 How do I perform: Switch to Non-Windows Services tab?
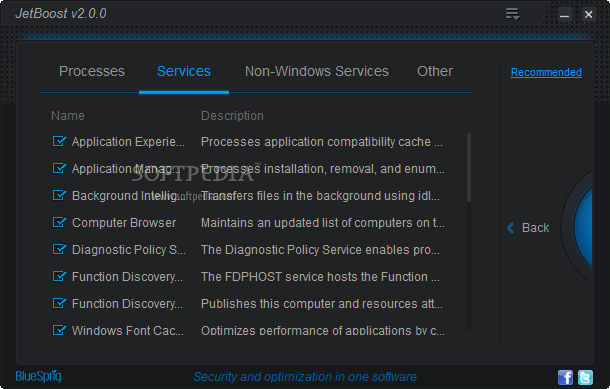coord(317,72)
